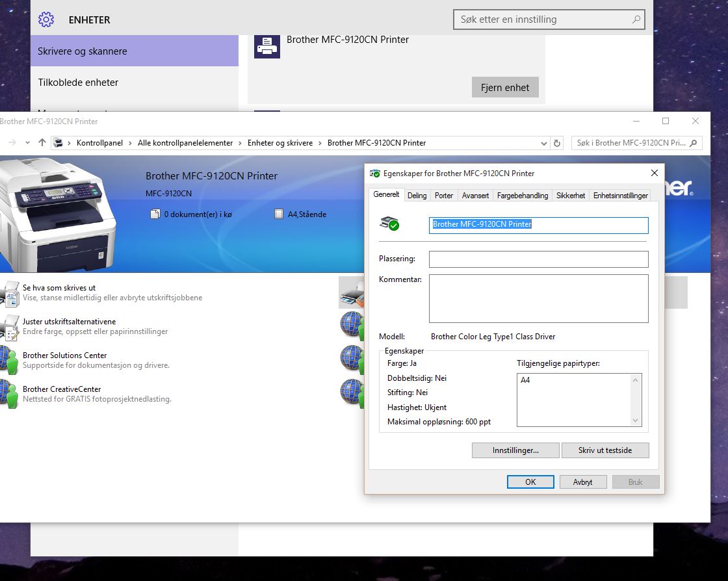Viewport: 728px width, 581px height.
Task: Click 'Skriv ut testside' button
Action: tap(605, 450)
